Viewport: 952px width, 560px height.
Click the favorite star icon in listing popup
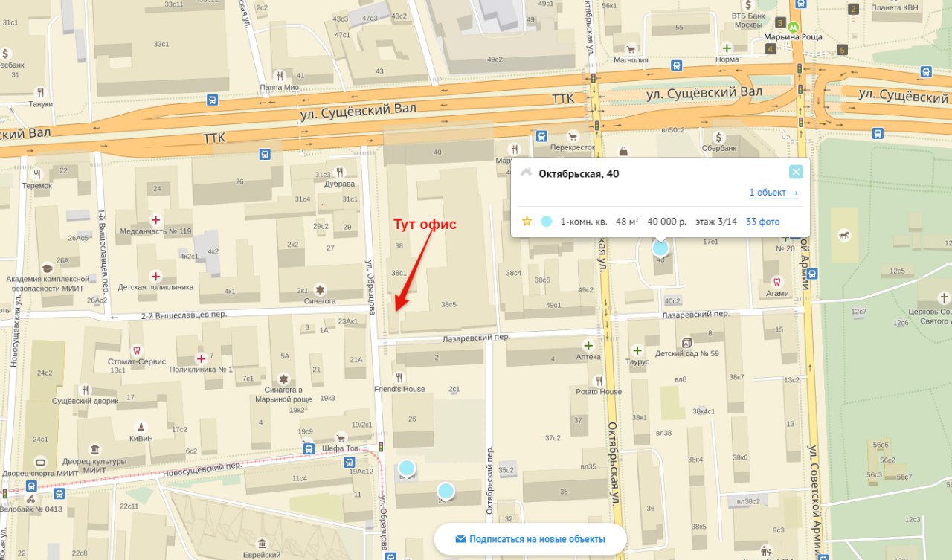(x=527, y=221)
